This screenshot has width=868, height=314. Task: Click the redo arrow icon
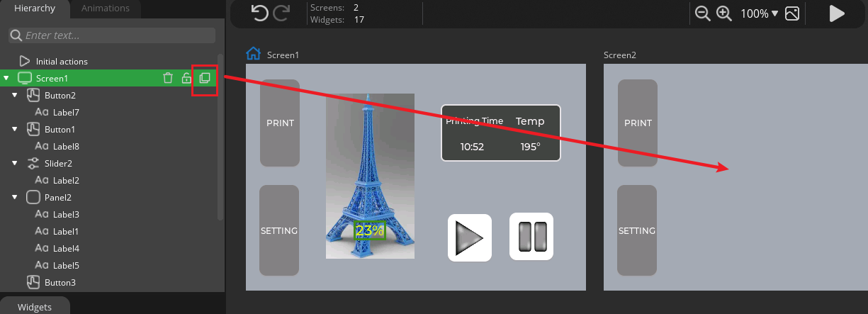pos(282,13)
